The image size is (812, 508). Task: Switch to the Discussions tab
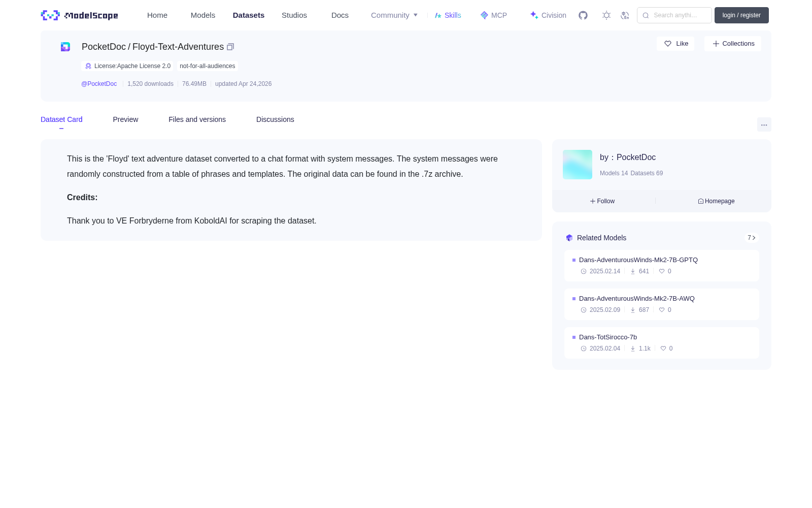pos(275,119)
